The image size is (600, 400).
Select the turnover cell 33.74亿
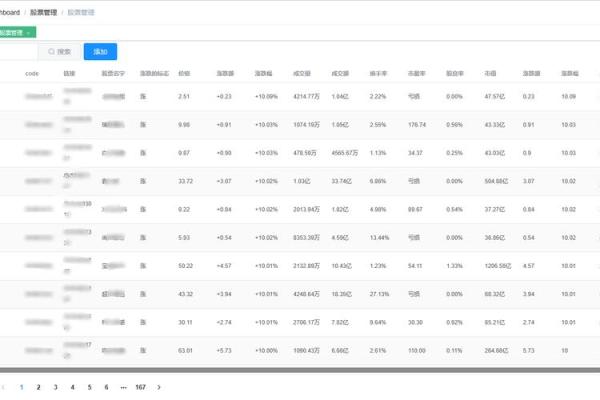click(x=342, y=181)
